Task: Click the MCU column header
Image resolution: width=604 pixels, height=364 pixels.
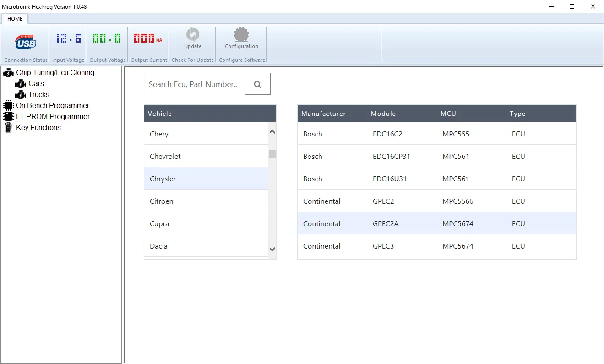Action: coord(448,114)
